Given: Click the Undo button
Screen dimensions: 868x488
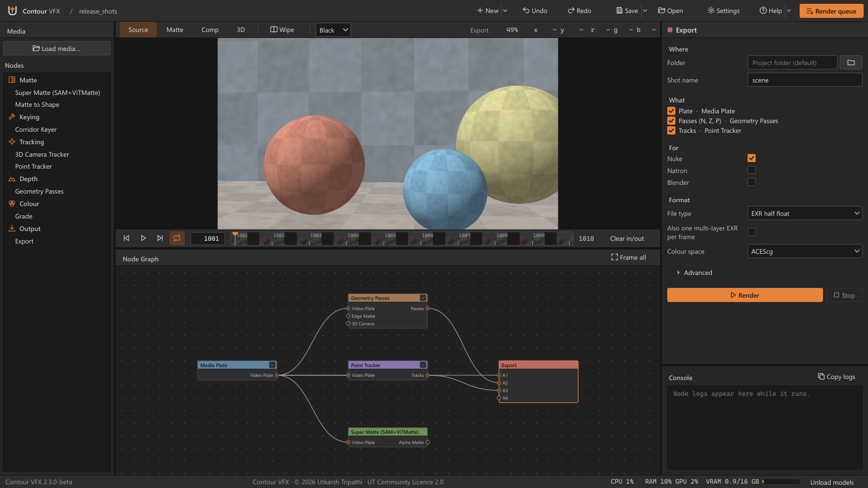Looking at the screenshot, I should [535, 11].
